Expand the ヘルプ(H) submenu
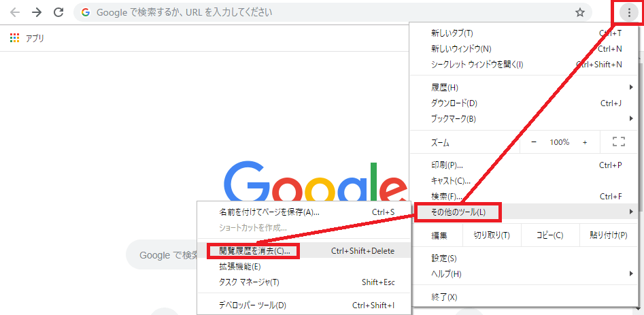The image size is (644, 315). pos(523,273)
